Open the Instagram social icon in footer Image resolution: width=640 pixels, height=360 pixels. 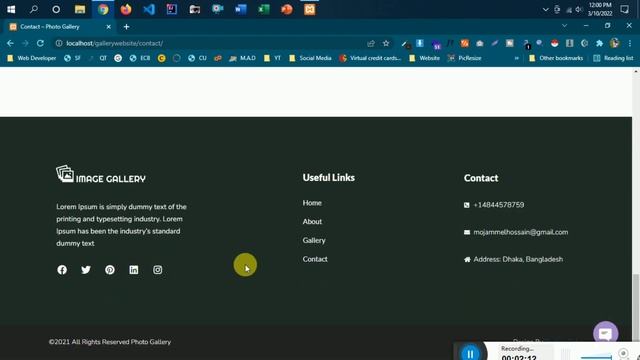point(158,270)
